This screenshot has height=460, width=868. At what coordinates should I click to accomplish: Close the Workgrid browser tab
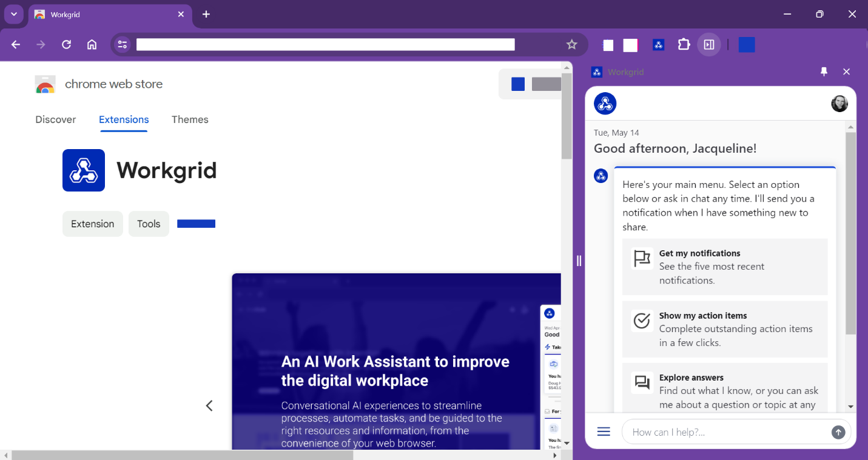[181, 14]
